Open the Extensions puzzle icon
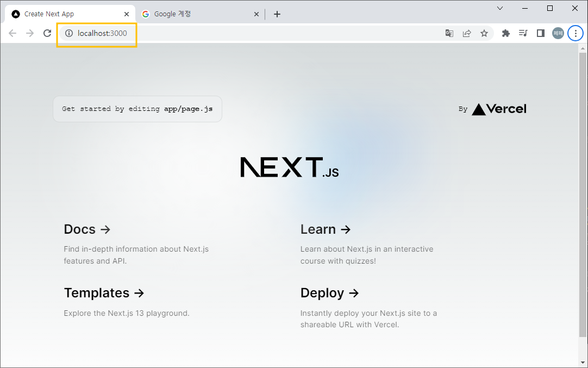Image resolution: width=588 pixels, height=368 pixels. [506, 33]
